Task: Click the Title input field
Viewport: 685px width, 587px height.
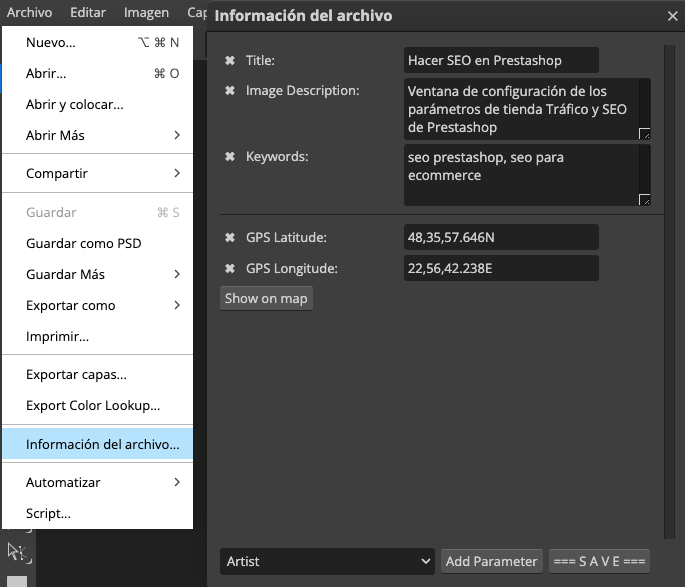Action: (x=501, y=60)
